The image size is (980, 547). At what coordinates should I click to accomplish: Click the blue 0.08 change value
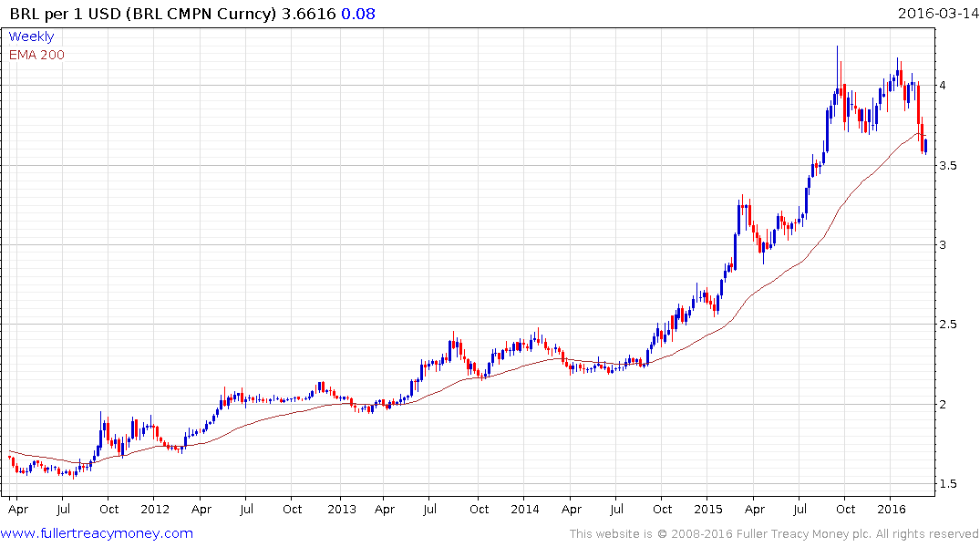pos(358,14)
